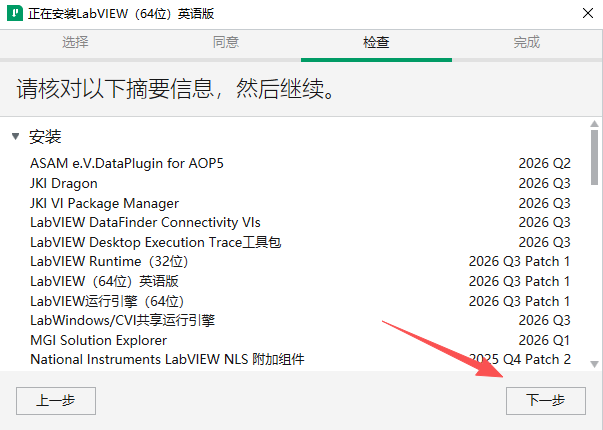Select the JKI Dragon entry
The width and height of the screenshot is (603, 430).
[300, 183]
